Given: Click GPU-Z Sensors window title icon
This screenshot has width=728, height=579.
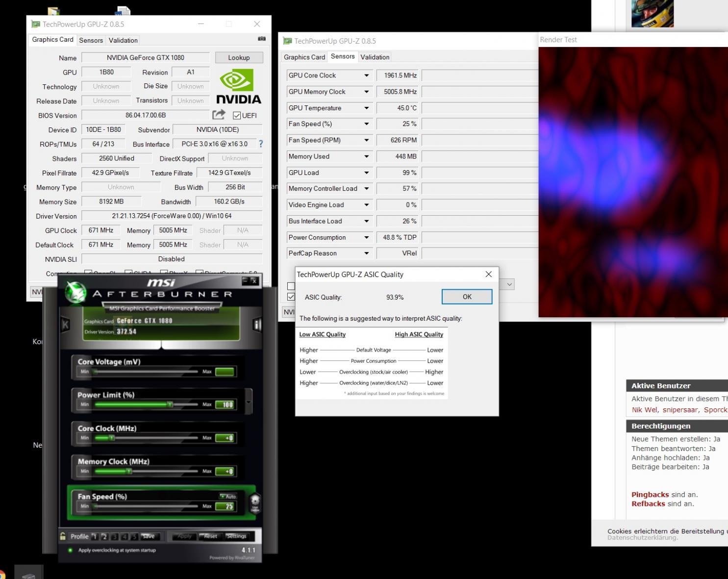Looking at the screenshot, I should [287, 41].
